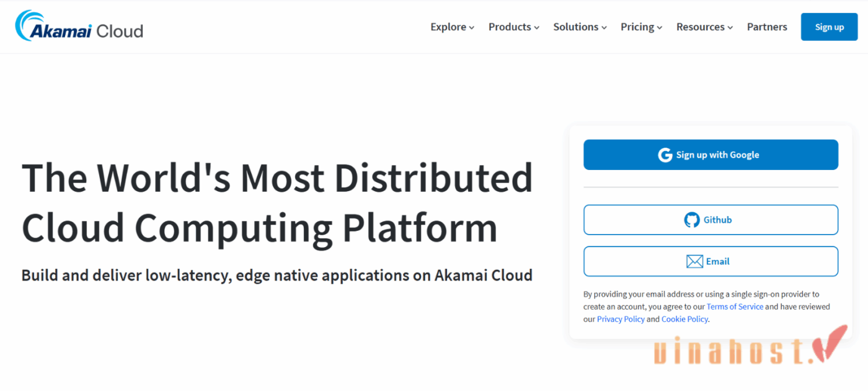Click the "Akamai Cloud" wordmark text

coord(87,31)
